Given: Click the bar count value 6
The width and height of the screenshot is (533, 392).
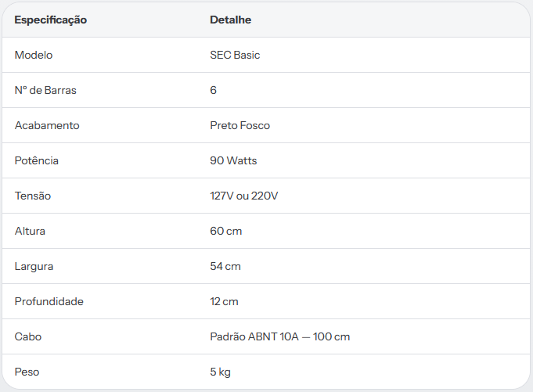Looking at the screenshot, I should coord(213,90).
